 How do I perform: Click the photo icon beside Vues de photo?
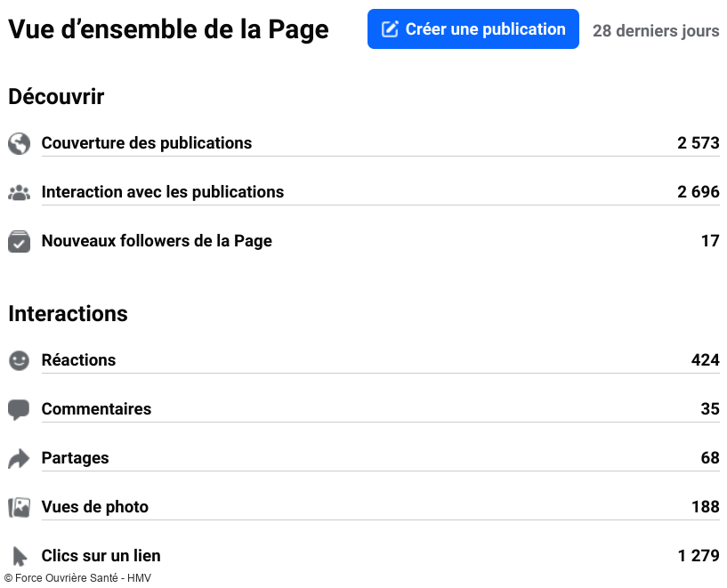click(19, 507)
